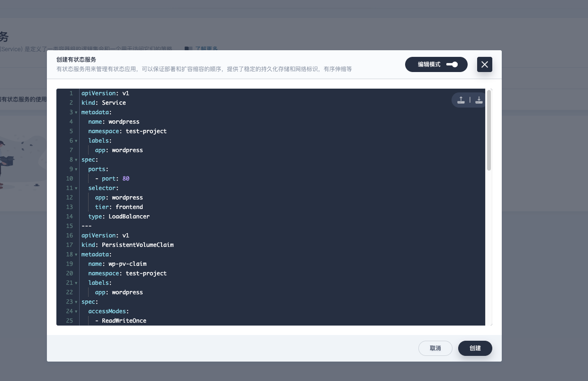Image resolution: width=588 pixels, height=381 pixels.
Task: Collapse the spec block on line 8
Action: coord(76,160)
